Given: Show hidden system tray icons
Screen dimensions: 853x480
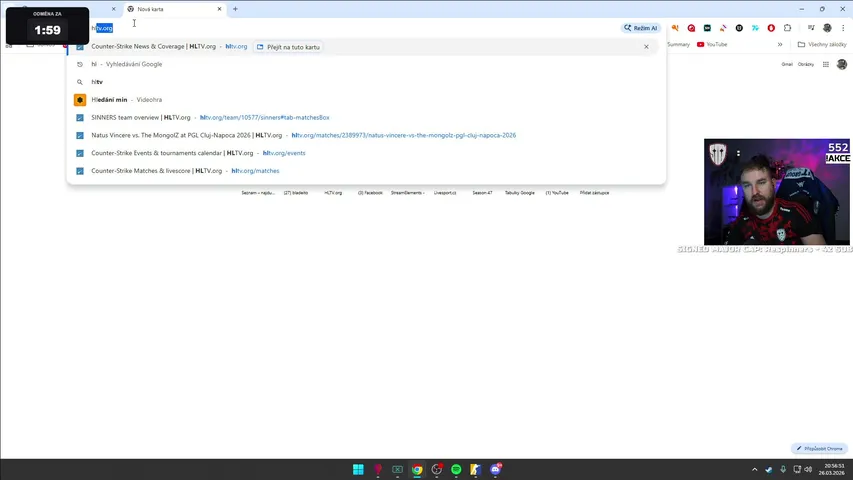Looking at the screenshot, I should point(755,469).
